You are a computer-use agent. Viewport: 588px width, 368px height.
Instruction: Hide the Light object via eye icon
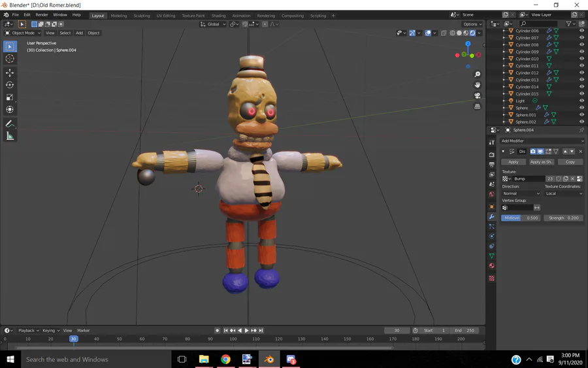(x=581, y=101)
